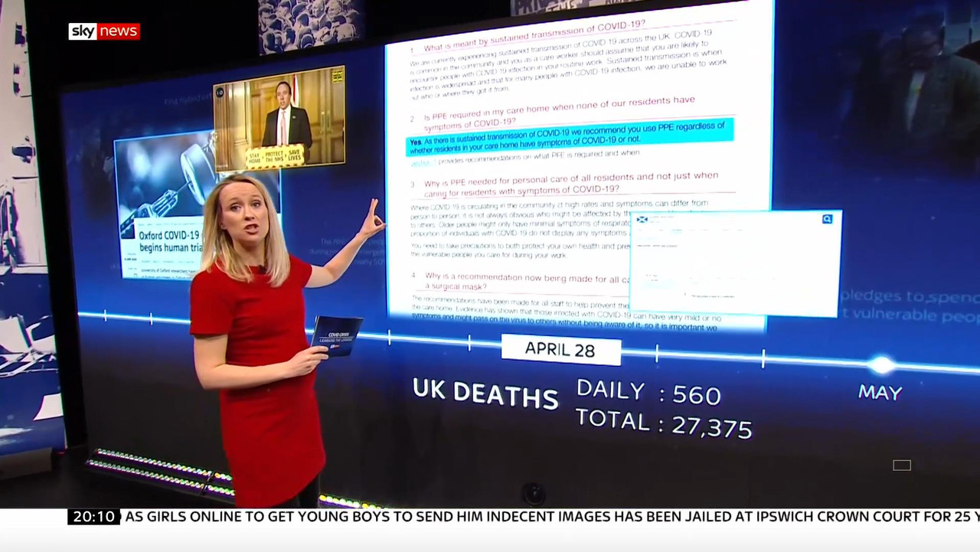The height and width of the screenshot is (552, 980).
Task: Click question 3 'Why is PPE needed for personal care'
Action: [570, 185]
